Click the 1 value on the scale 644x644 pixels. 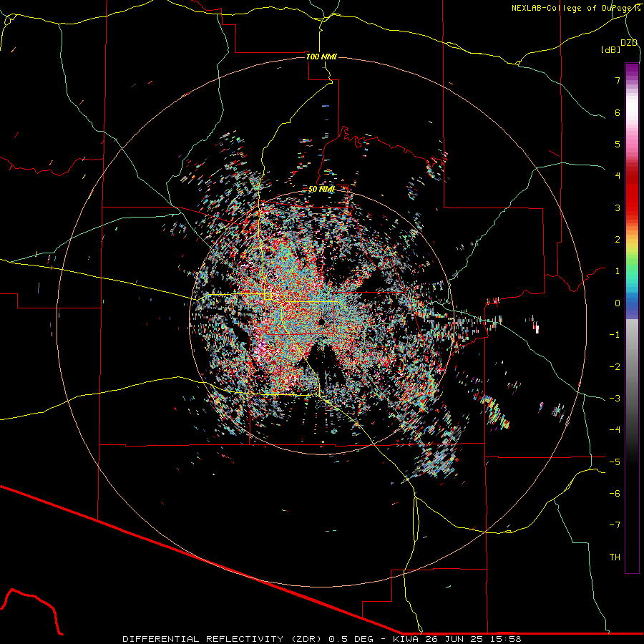[x=618, y=271]
